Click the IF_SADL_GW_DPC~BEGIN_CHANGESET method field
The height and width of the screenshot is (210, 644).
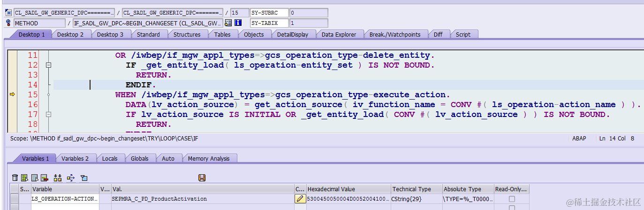pos(148,23)
